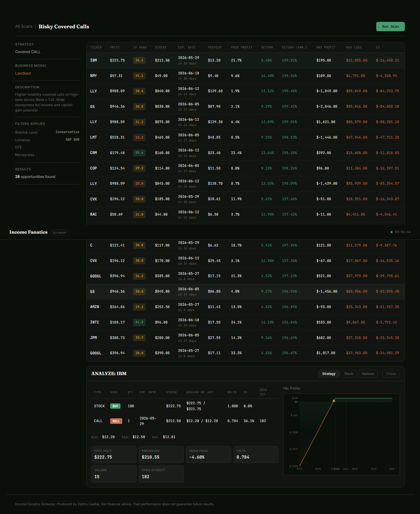Click the $830.00 strike for GS
This screenshot has width=420, height=514.
162,106
